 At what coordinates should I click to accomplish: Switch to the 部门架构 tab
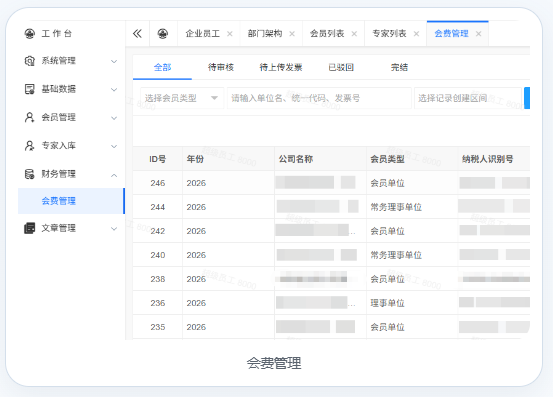265,33
